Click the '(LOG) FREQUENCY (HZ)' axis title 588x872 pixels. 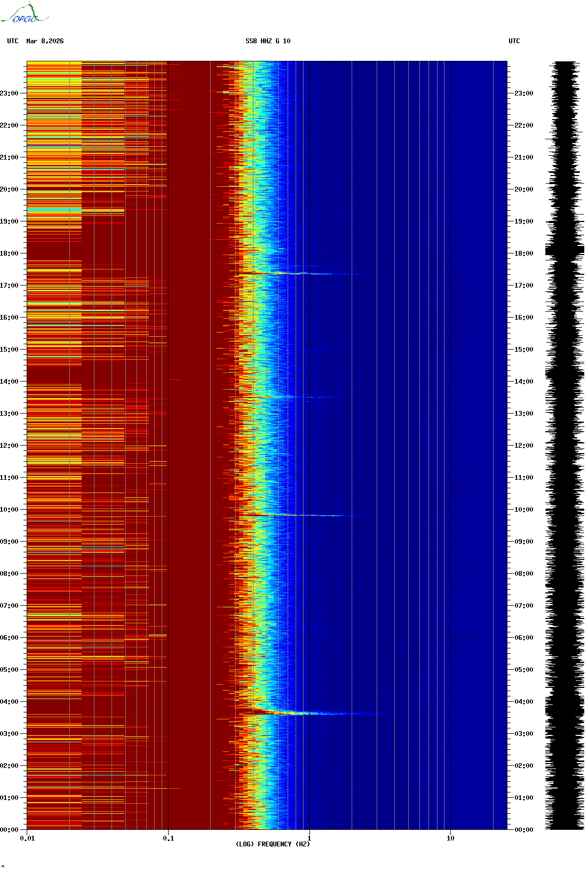point(273,844)
